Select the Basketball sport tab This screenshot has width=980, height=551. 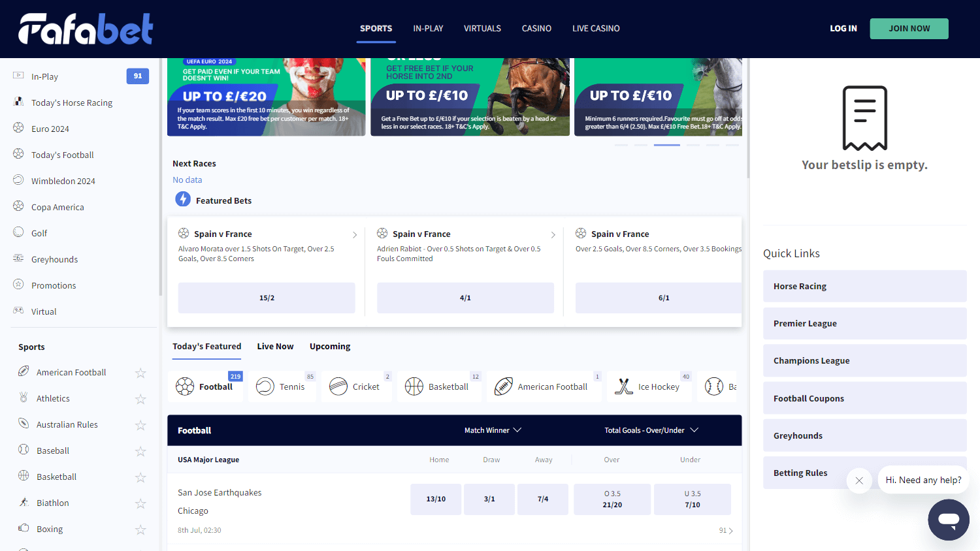tap(439, 386)
